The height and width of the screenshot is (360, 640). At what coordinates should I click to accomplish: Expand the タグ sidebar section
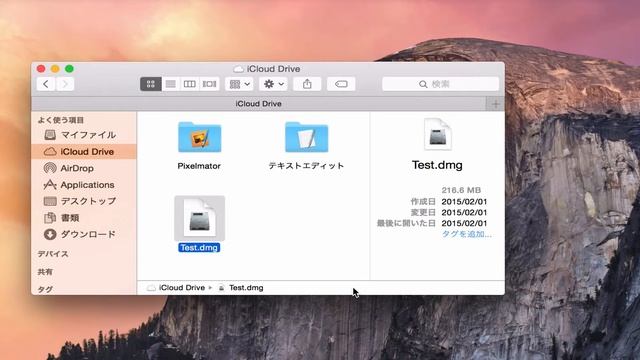click(x=45, y=289)
